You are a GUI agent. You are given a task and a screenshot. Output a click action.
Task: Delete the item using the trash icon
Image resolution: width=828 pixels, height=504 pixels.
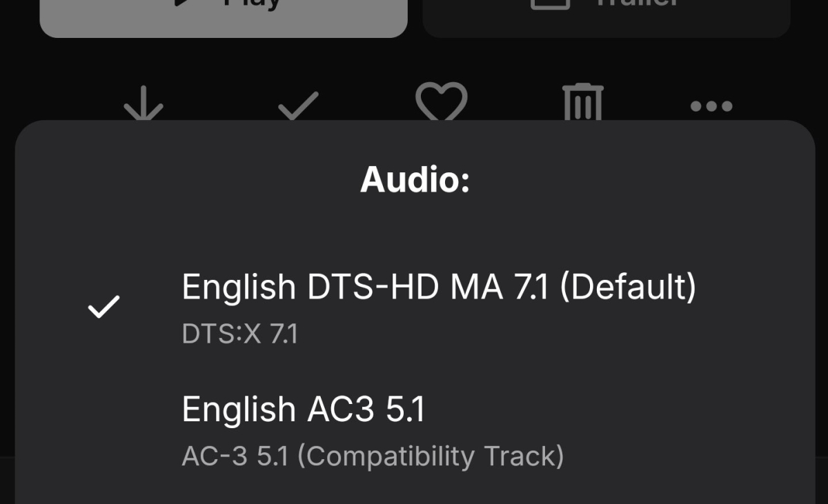pos(583,103)
